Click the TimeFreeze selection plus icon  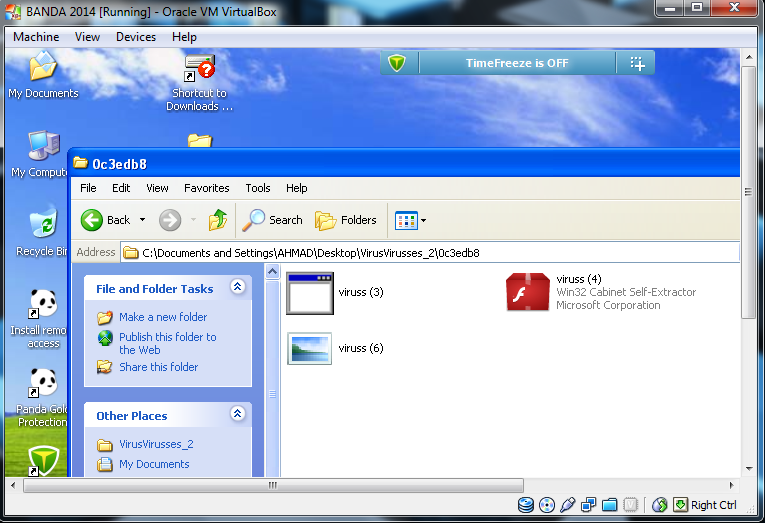[x=637, y=63]
